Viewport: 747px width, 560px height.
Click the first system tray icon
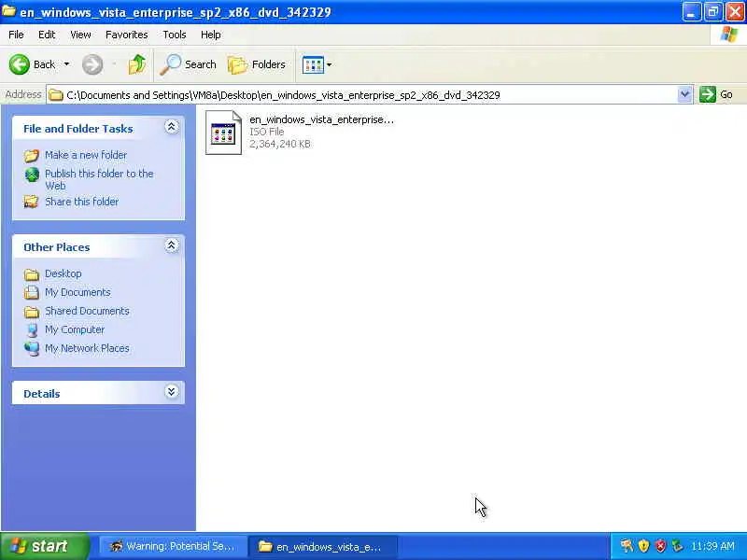[x=627, y=546]
